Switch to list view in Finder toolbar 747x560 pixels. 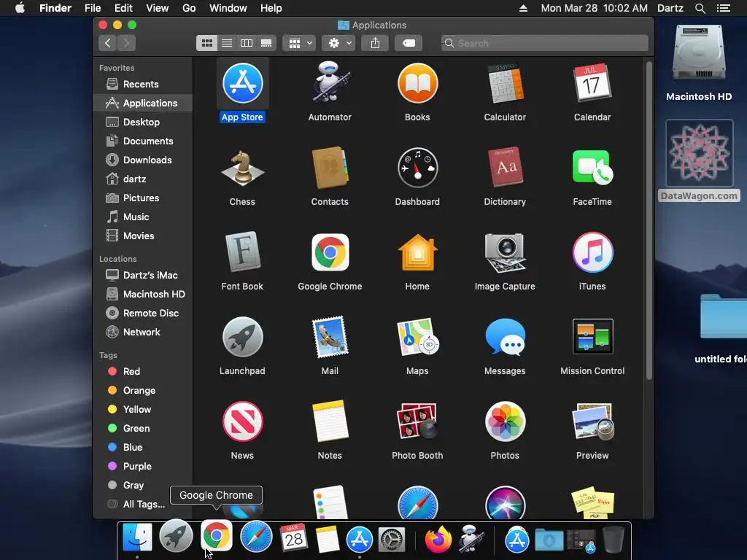pyautogui.click(x=227, y=43)
